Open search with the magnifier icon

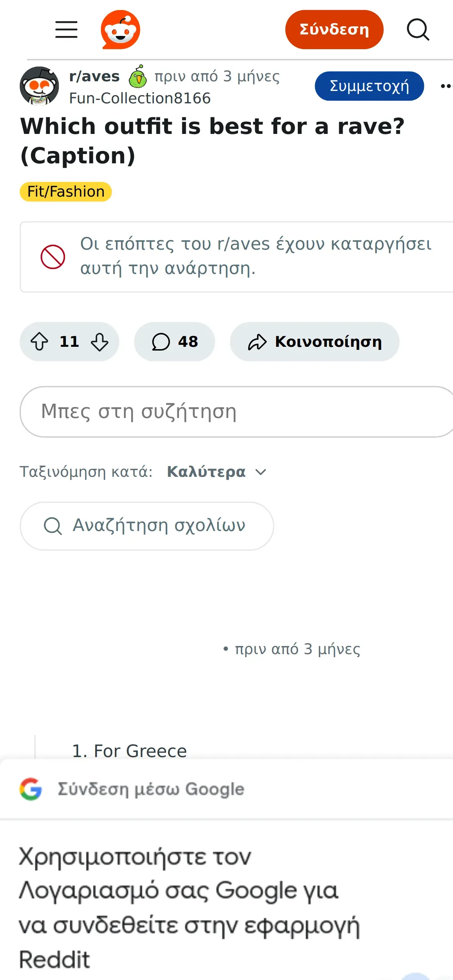(x=418, y=30)
